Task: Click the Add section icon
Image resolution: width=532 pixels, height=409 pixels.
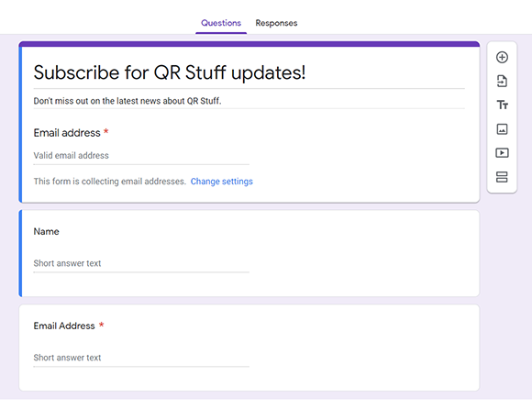Action: [502, 177]
